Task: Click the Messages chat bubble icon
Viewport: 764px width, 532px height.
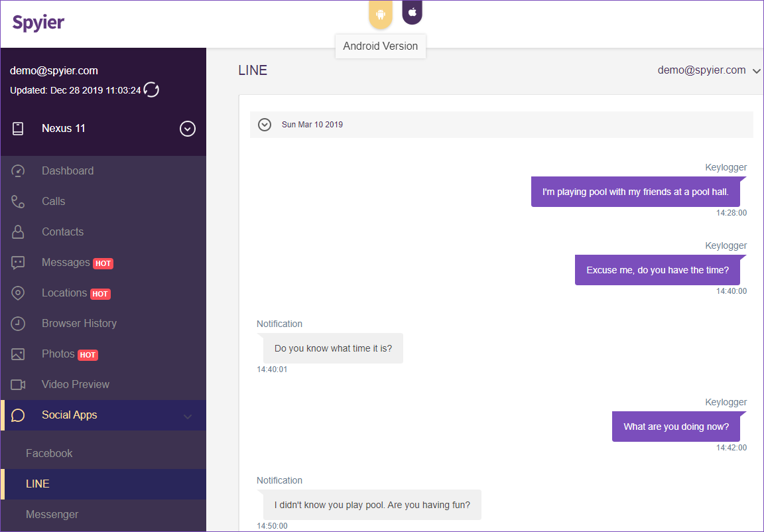Action: (x=18, y=263)
